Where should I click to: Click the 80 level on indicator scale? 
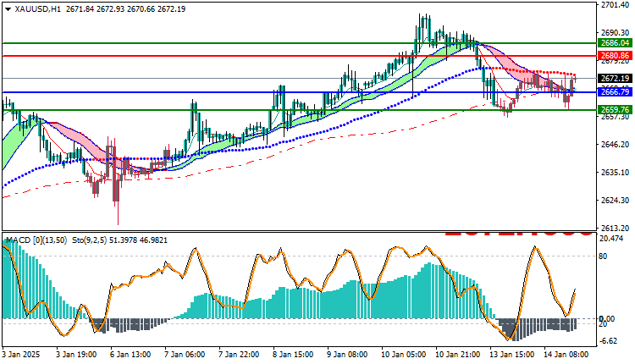point(603,256)
